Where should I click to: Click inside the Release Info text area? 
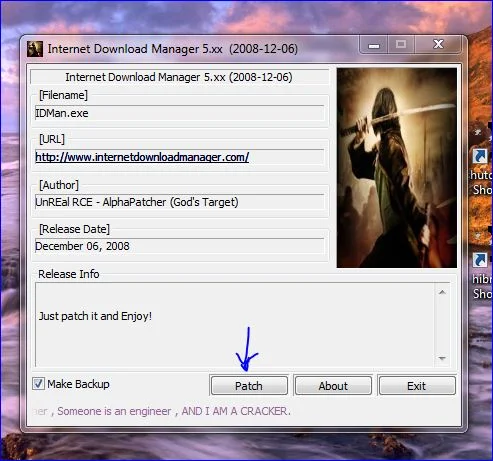pyautogui.click(x=235, y=325)
